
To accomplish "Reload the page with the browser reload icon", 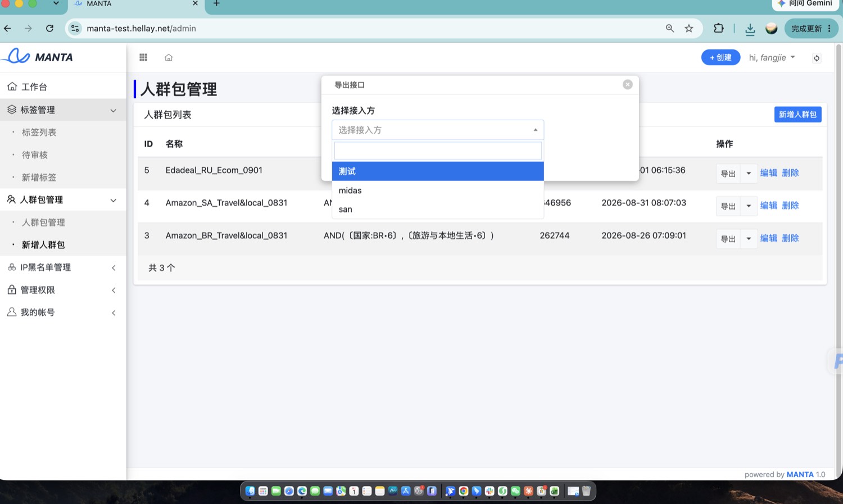I will [x=49, y=28].
